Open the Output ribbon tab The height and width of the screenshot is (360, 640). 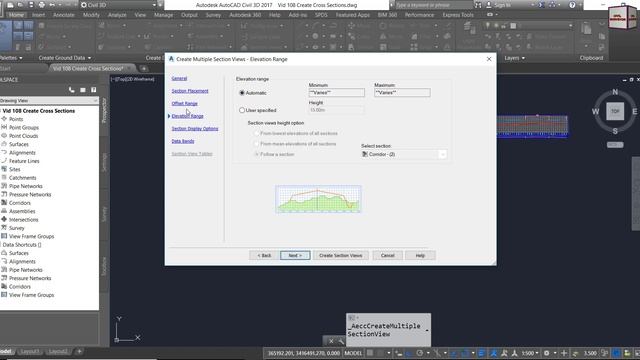[x=189, y=15]
